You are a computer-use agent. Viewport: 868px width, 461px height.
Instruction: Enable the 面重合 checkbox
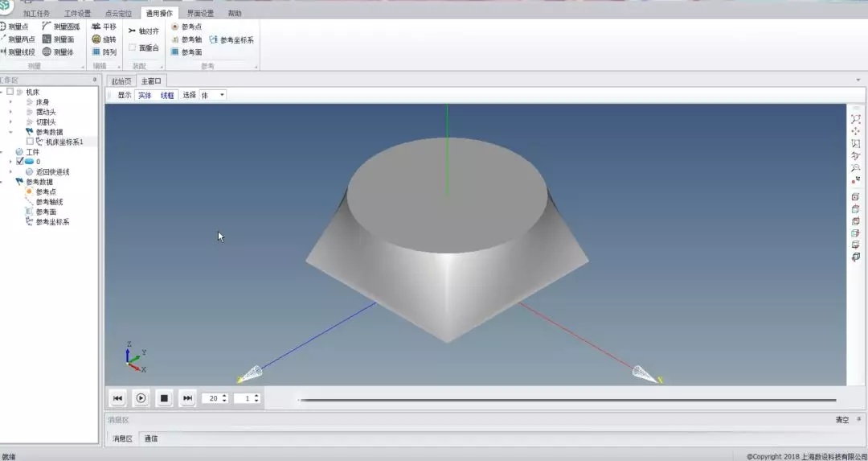(133, 47)
